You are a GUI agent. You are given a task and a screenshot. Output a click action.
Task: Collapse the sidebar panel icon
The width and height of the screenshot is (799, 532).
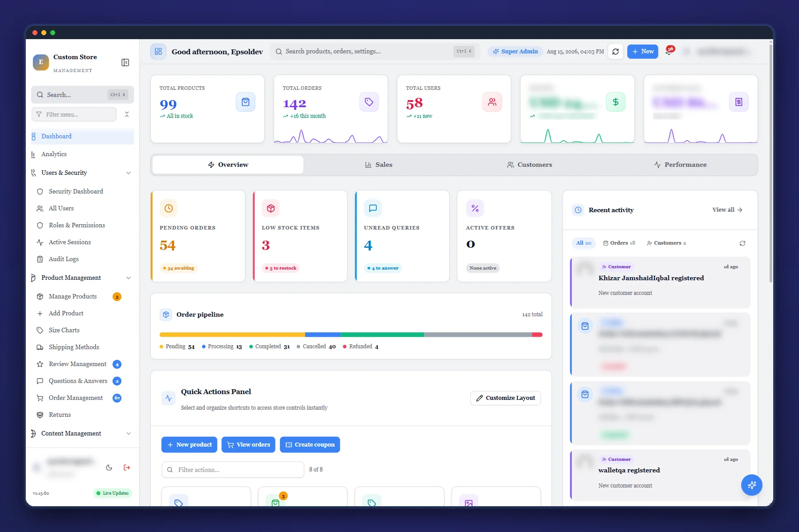click(125, 62)
